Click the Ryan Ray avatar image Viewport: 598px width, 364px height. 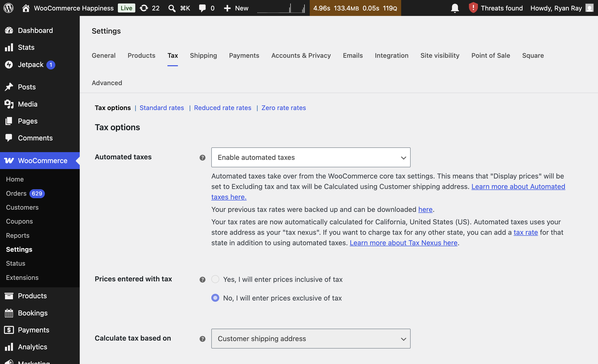click(589, 8)
